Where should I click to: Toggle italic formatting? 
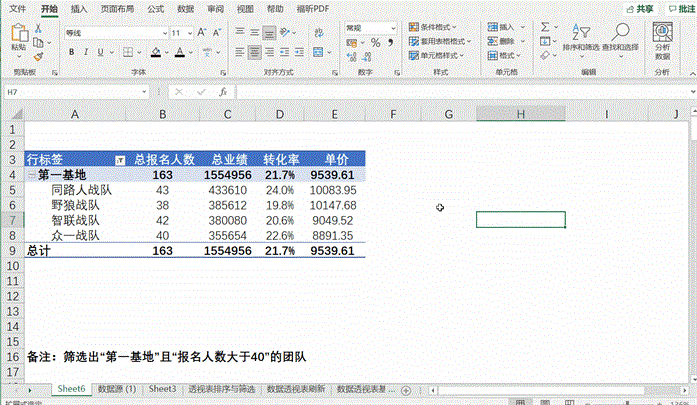(86, 52)
